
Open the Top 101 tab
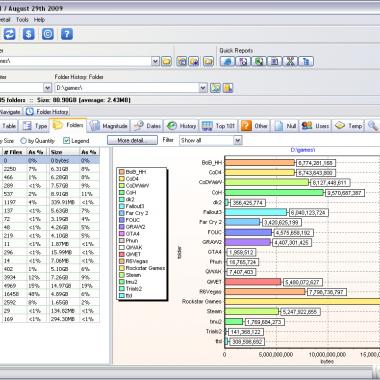[219, 126]
